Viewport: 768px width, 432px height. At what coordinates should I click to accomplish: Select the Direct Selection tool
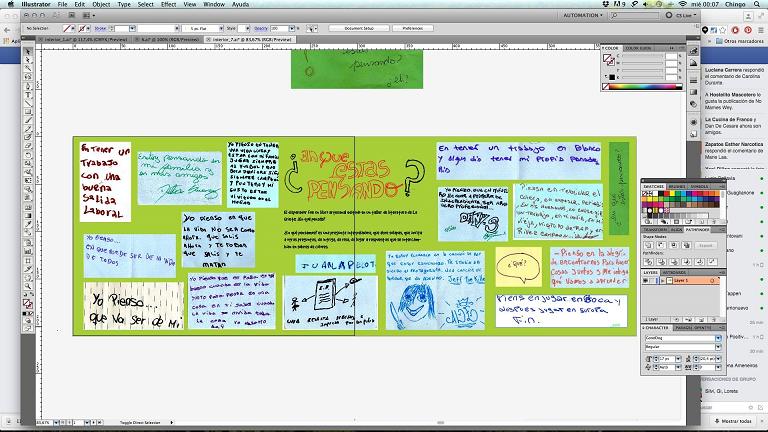coord(28,58)
